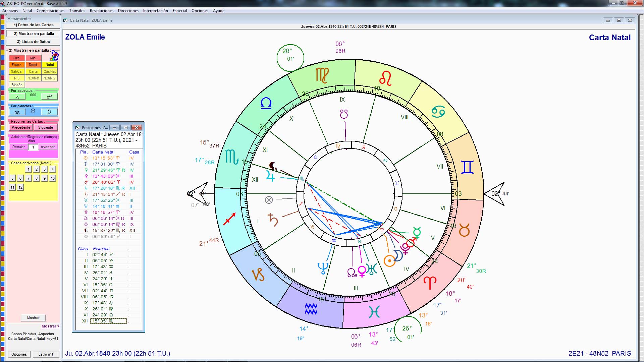Expand the '1) Datos de las Cartas' section

click(33, 25)
